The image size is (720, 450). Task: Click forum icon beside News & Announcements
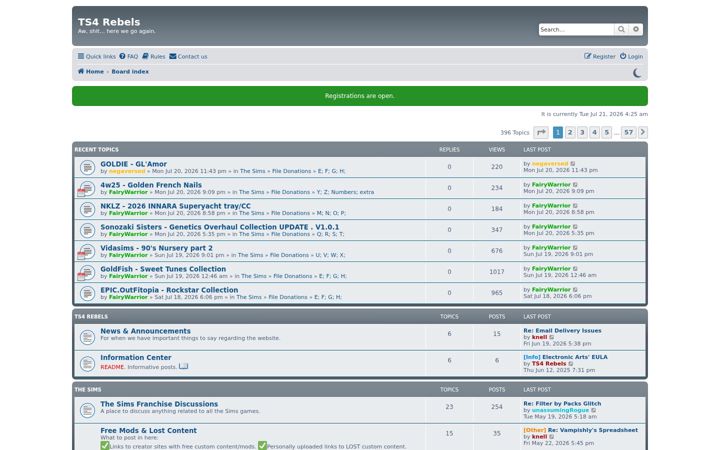click(87, 338)
